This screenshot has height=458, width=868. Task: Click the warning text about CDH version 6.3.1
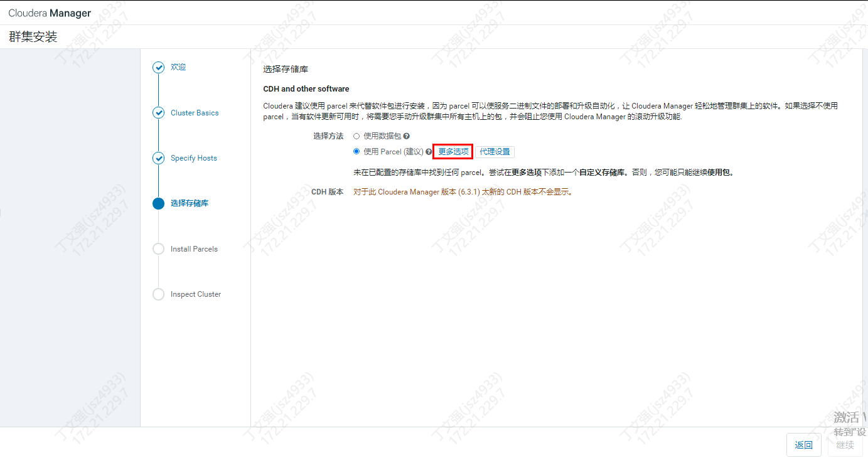click(x=463, y=192)
